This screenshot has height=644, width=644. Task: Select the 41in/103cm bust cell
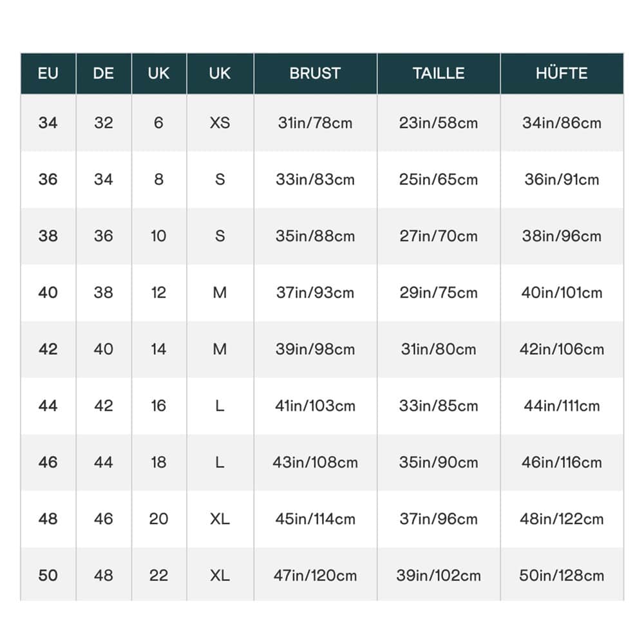click(315, 406)
